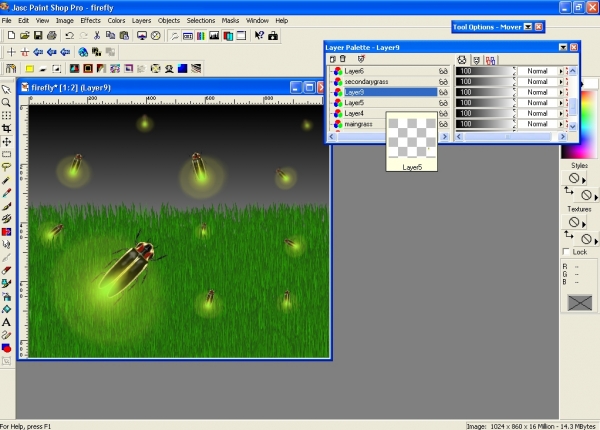Open the Layers menu
This screenshot has width=600, height=430.
(x=142, y=21)
